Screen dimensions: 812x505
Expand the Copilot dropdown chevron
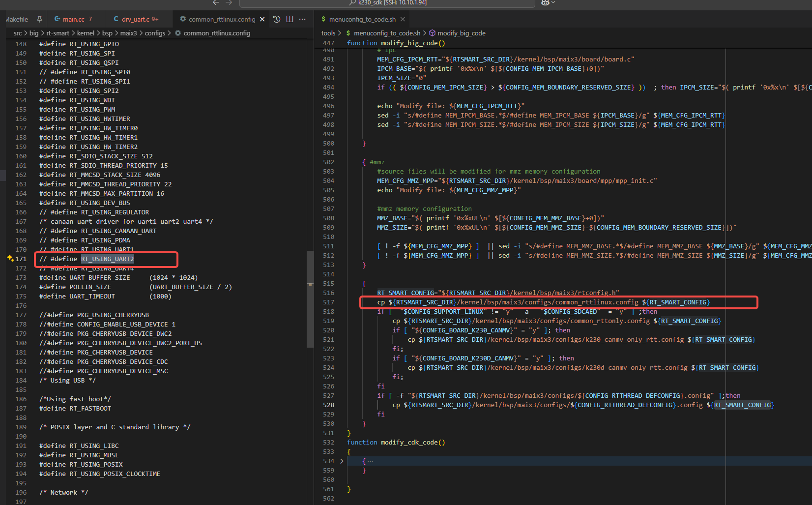click(553, 2)
